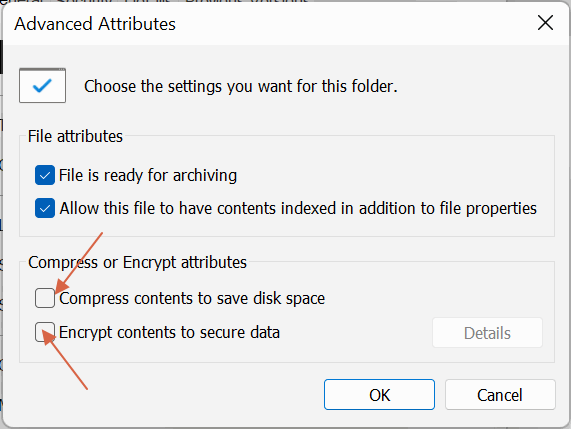
Task: Click the 'File is ready for archiving' label
Action: tap(148, 175)
